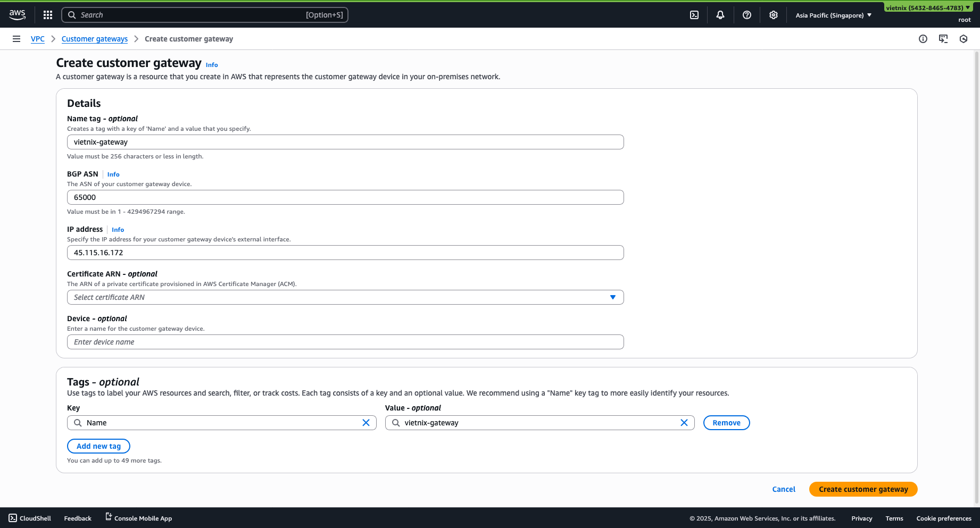The image size is (980, 528).
Task: Open recently visited services clock icon
Action: click(x=964, y=39)
